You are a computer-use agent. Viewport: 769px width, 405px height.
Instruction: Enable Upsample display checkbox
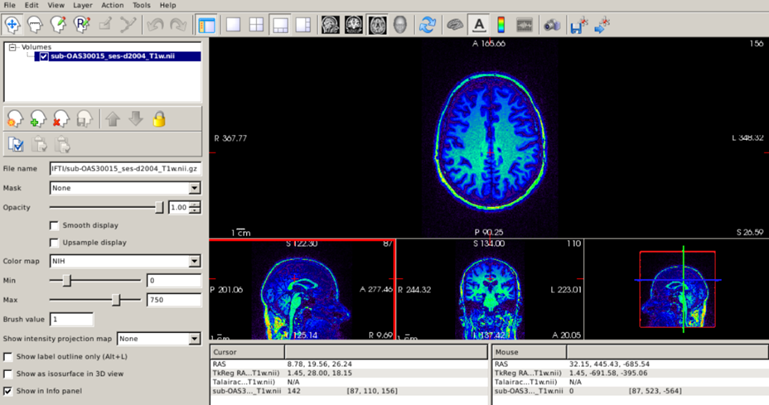(54, 243)
